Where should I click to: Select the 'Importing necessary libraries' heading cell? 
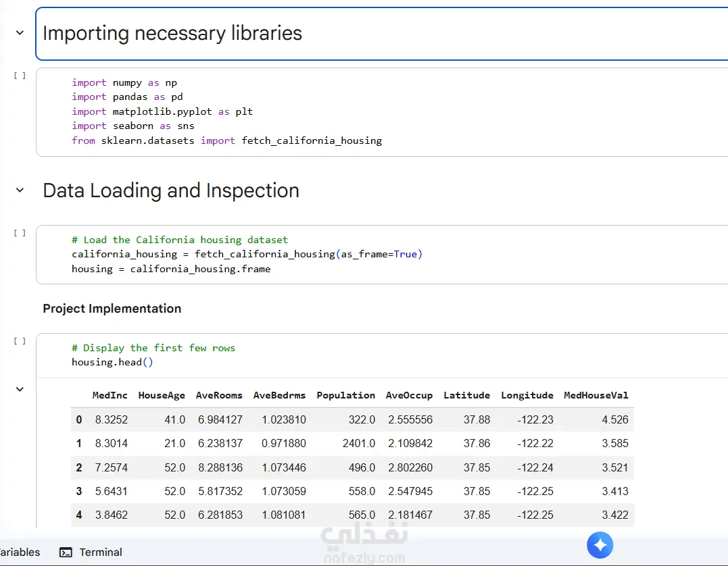382,33
